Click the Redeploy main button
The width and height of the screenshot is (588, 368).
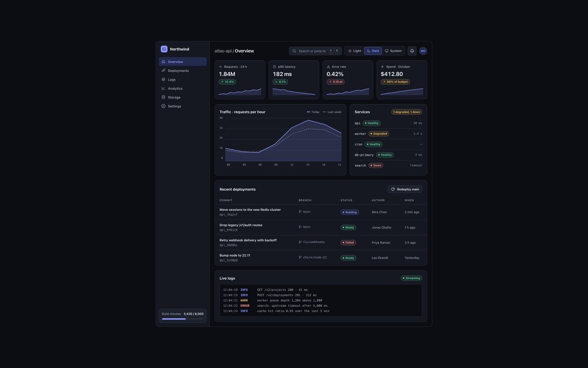click(x=405, y=189)
